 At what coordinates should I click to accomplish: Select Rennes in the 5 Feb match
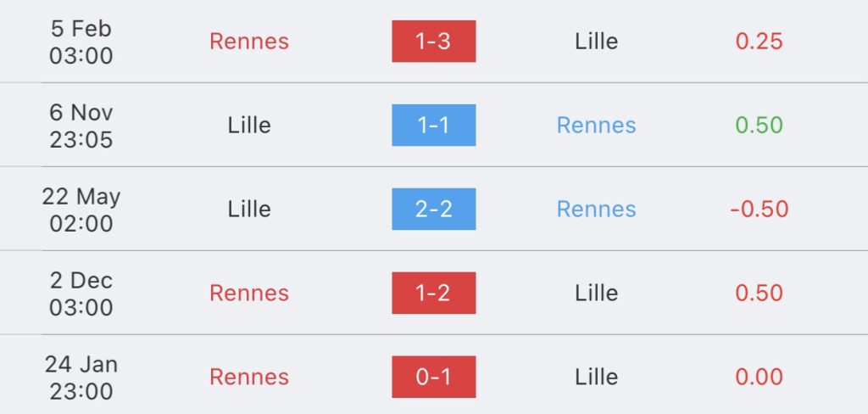249,42
